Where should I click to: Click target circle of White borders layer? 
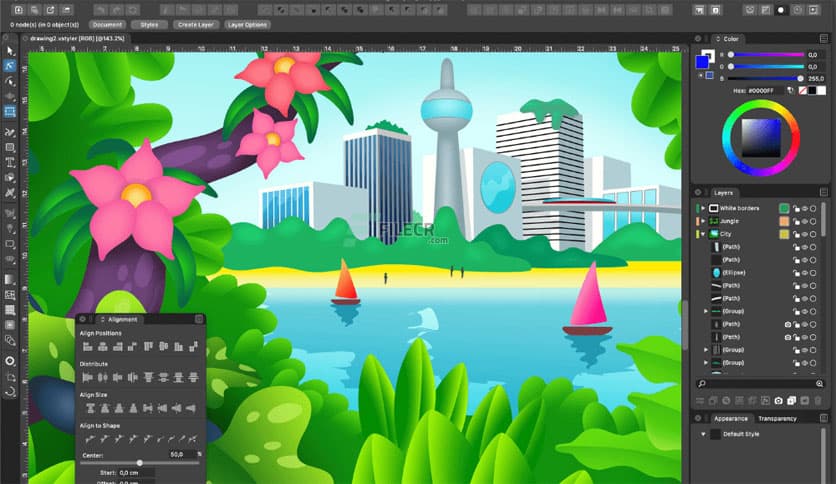pos(813,208)
